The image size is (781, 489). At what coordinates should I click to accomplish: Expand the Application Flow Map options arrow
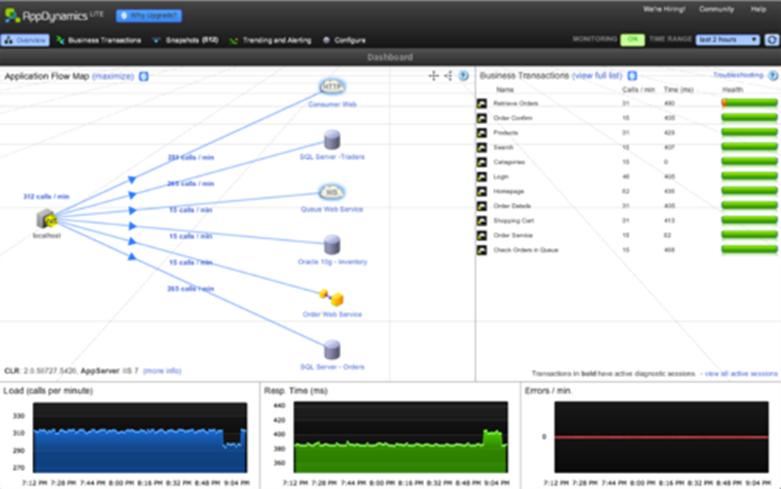click(144, 76)
